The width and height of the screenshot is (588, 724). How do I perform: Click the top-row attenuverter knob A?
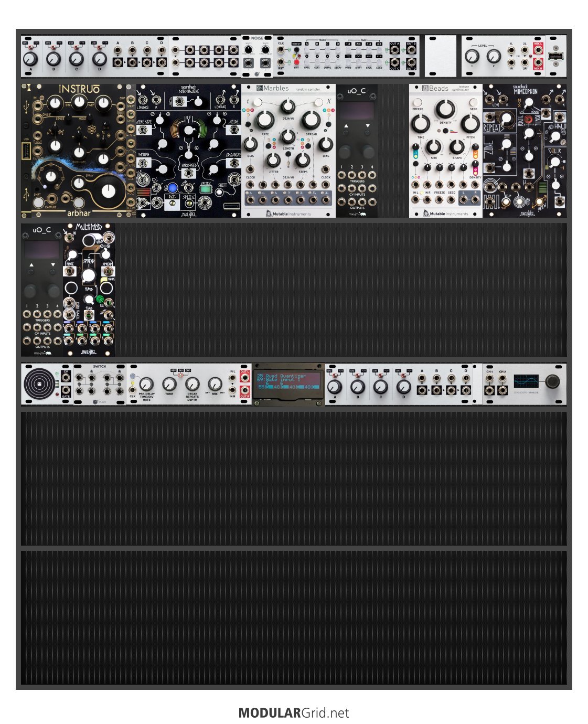click(x=30, y=58)
